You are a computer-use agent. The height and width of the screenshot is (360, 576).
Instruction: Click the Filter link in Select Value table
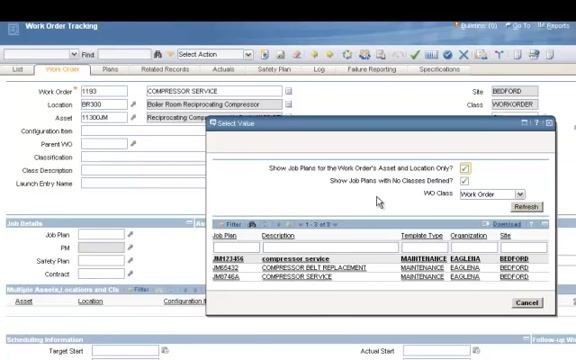pos(234,224)
